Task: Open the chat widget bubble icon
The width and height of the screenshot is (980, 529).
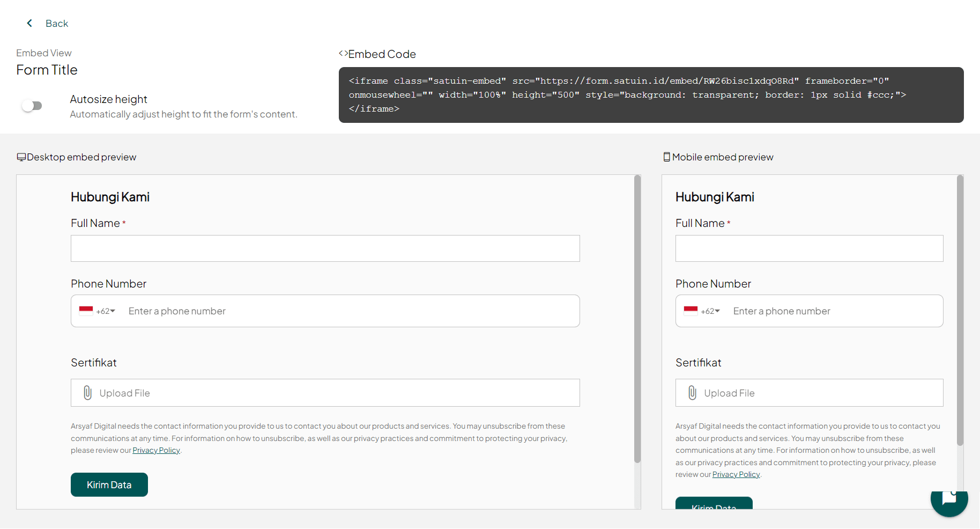Action: 949,499
